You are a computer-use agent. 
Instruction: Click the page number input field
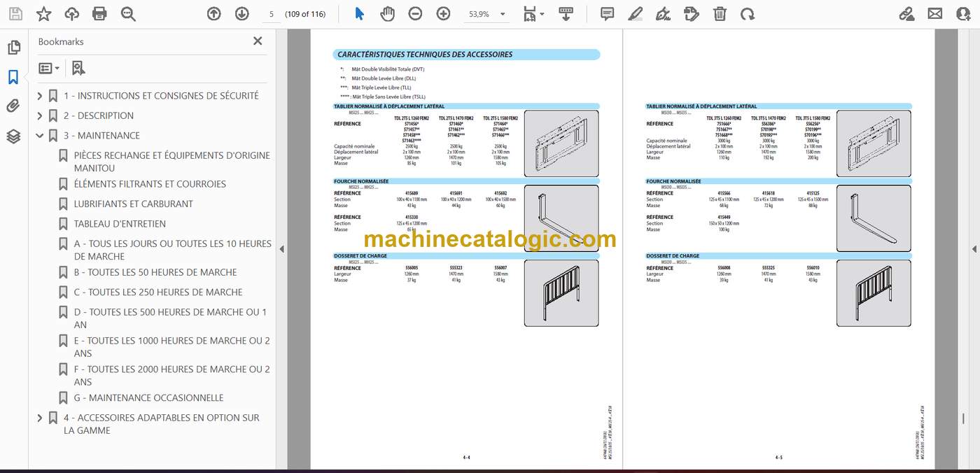(x=271, y=14)
